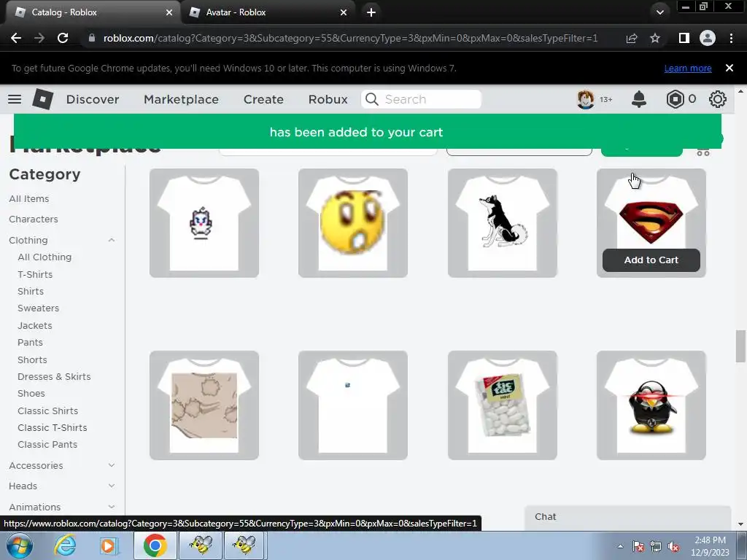The width and height of the screenshot is (747, 560).
Task: Open the second bee app in taskbar
Action: coord(245,545)
